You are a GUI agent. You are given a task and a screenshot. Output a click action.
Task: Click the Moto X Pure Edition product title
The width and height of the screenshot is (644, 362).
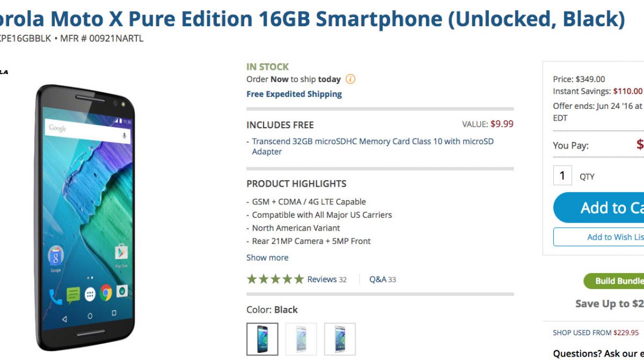(312, 20)
